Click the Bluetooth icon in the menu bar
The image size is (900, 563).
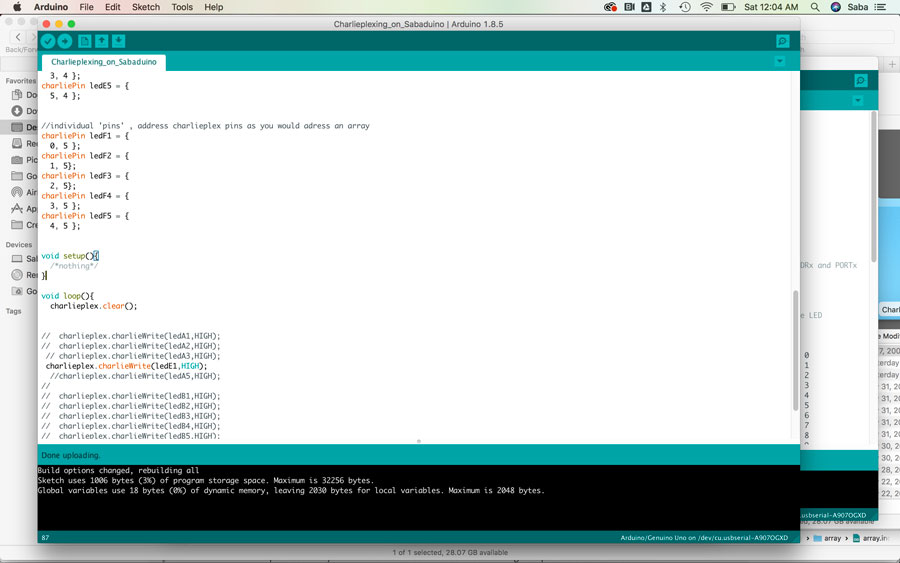click(x=664, y=7)
